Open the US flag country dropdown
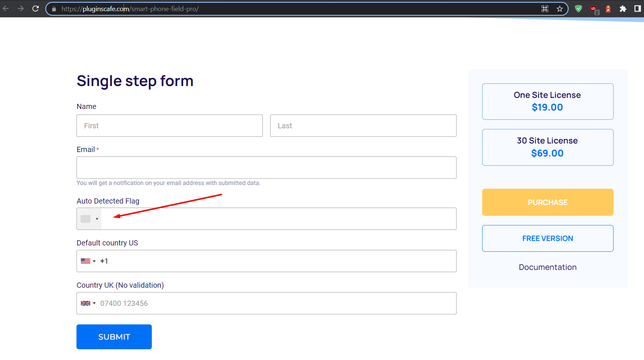This screenshot has height=360, width=644. pos(88,261)
